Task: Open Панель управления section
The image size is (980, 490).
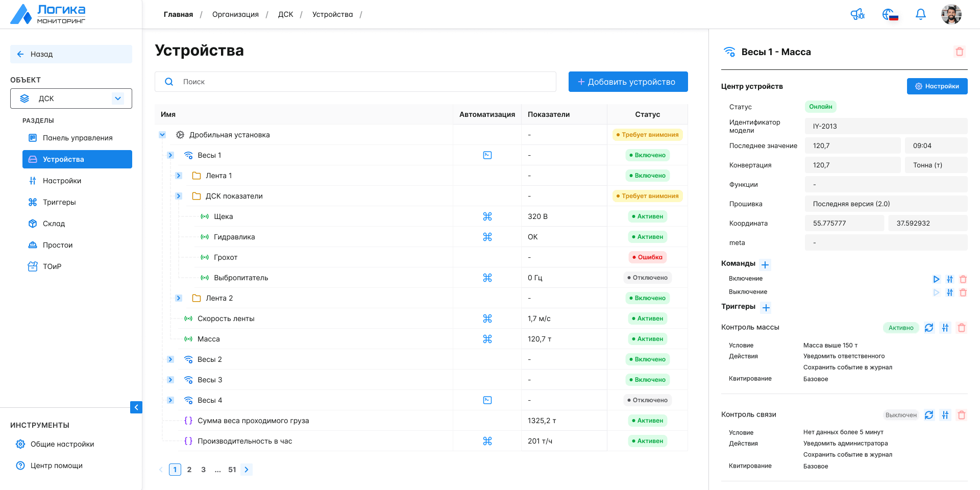Action: tap(77, 138)
